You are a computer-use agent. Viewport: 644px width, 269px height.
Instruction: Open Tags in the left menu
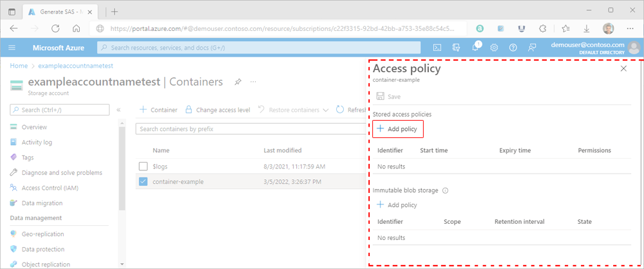tap(28, 157)
